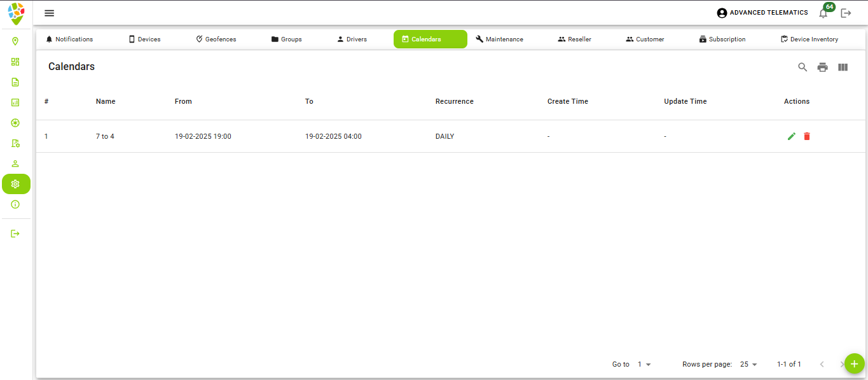Open the info icon in the sidebar

(16, 204)
